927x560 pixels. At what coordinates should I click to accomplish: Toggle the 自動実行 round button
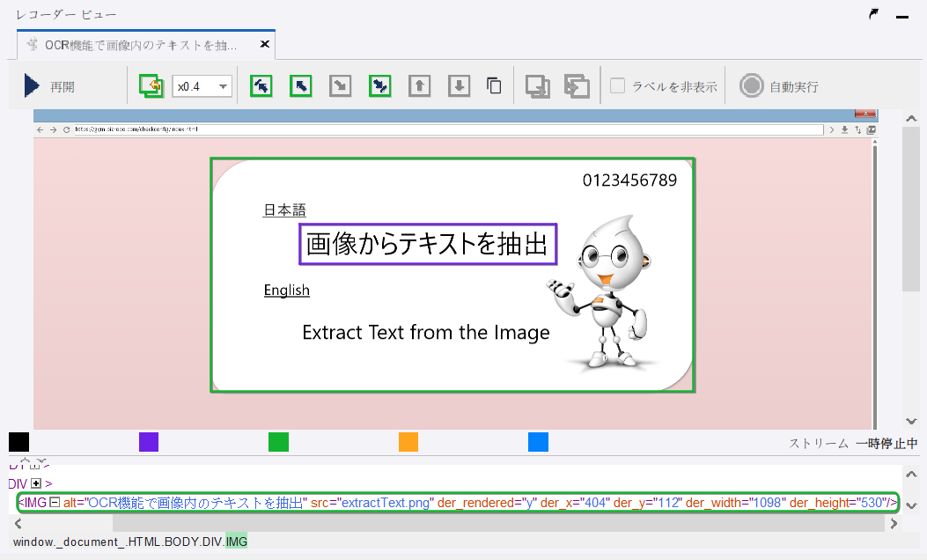pyautogui.click(x=752, y=85)
